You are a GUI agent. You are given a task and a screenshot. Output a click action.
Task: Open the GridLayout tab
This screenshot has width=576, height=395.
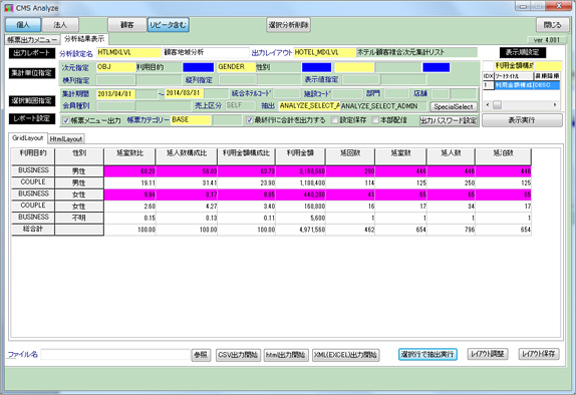pyautogui.click(x=28, y=138)
